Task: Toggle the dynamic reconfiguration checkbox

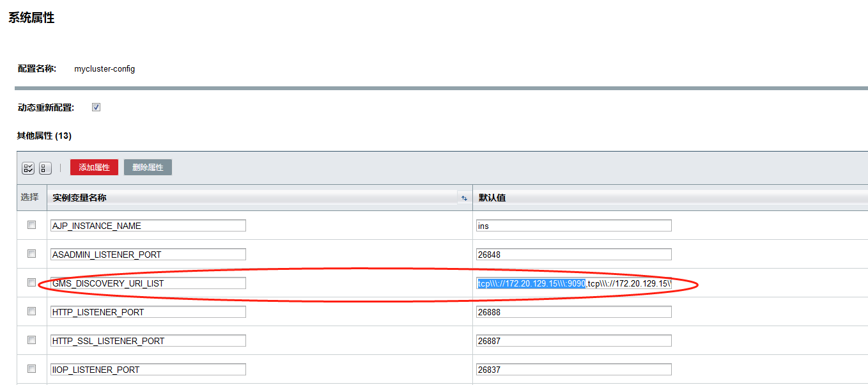Action: click(x=97, y=107)
